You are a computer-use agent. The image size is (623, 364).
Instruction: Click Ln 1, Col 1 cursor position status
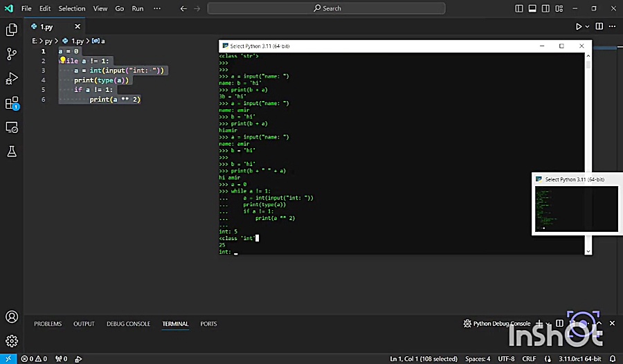point(424,359)
